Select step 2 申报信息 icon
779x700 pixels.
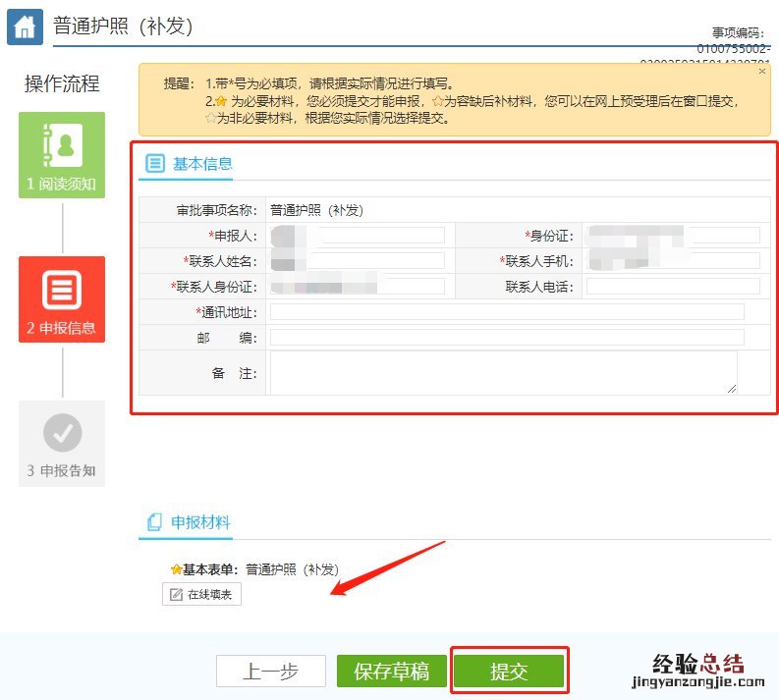coord(62,291)
